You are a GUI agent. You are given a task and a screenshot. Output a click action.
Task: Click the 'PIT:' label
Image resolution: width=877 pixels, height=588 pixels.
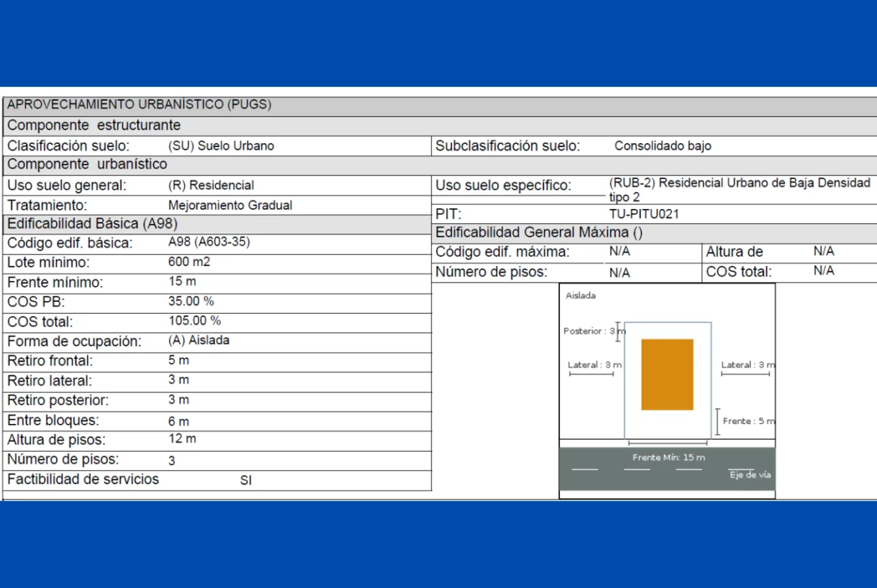pyautogui.click(x=448, y=214)
